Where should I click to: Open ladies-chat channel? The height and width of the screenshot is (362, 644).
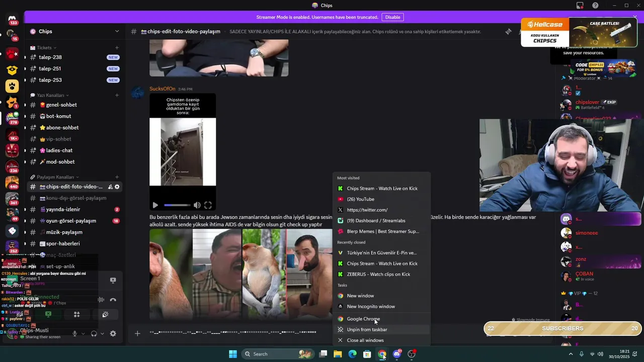tap(74, 150)
